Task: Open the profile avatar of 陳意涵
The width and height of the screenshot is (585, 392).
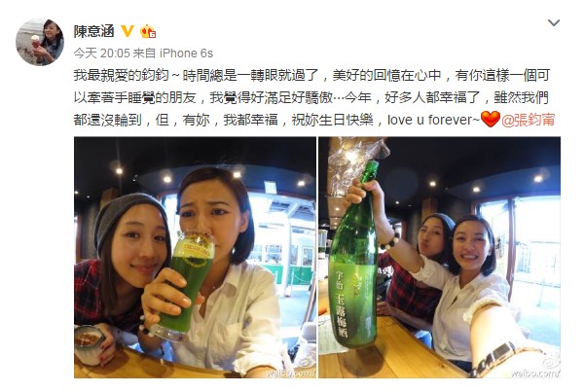Action: [x=40, y=42]
